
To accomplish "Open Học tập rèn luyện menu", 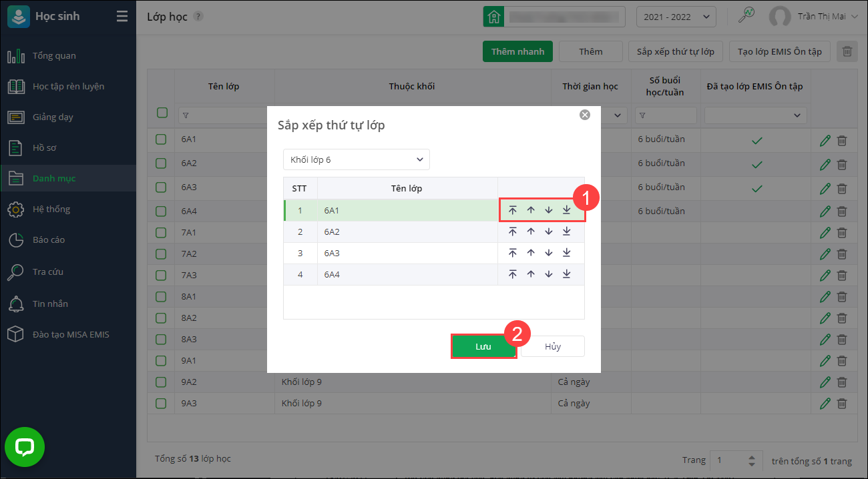I will point(68,87).
